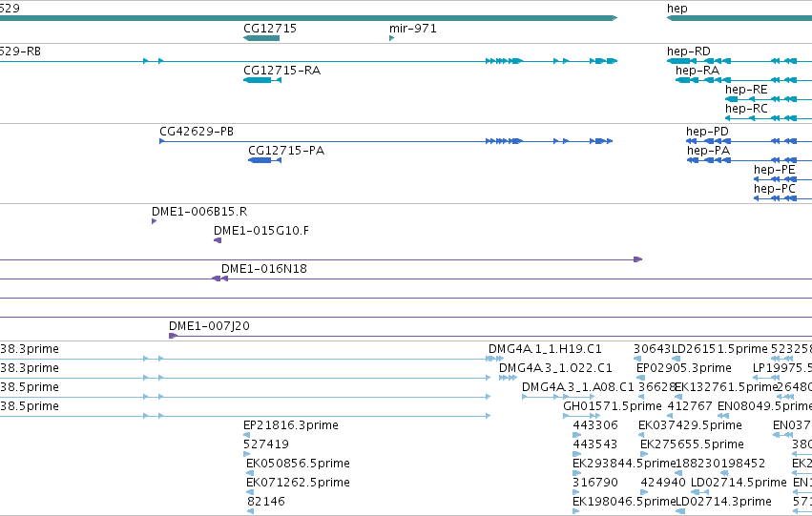The image size is (812, 516).
Task: Select the LD02714.5prime EST label
Action: 739,482
